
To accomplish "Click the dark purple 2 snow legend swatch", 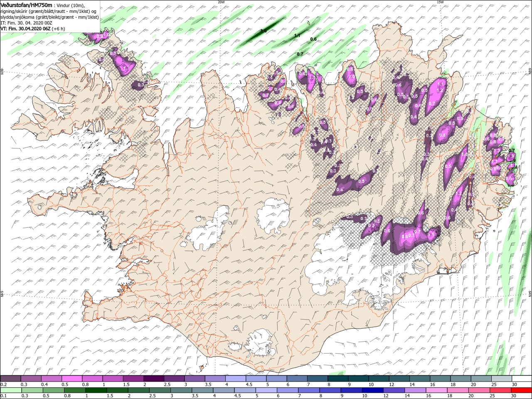I will click(x=154, y=379).
